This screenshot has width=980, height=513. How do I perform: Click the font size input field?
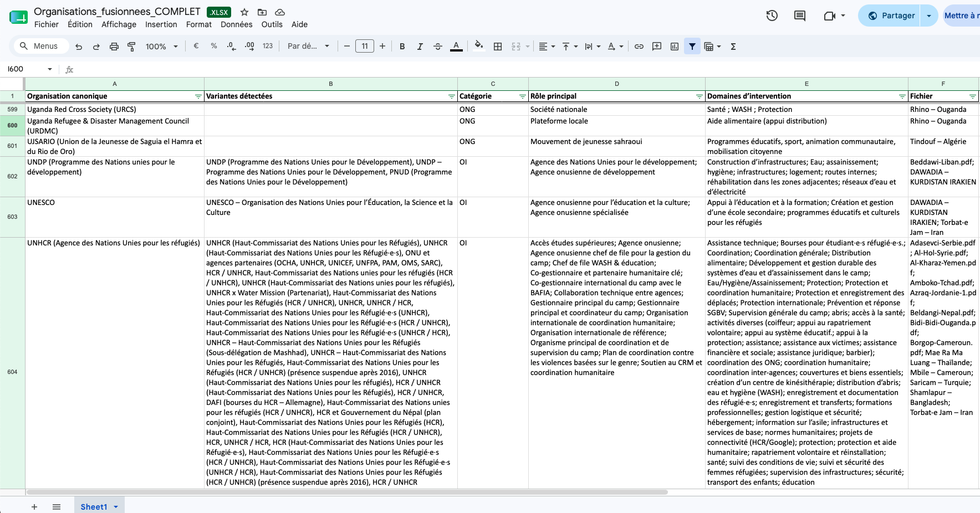coord(365,46)
